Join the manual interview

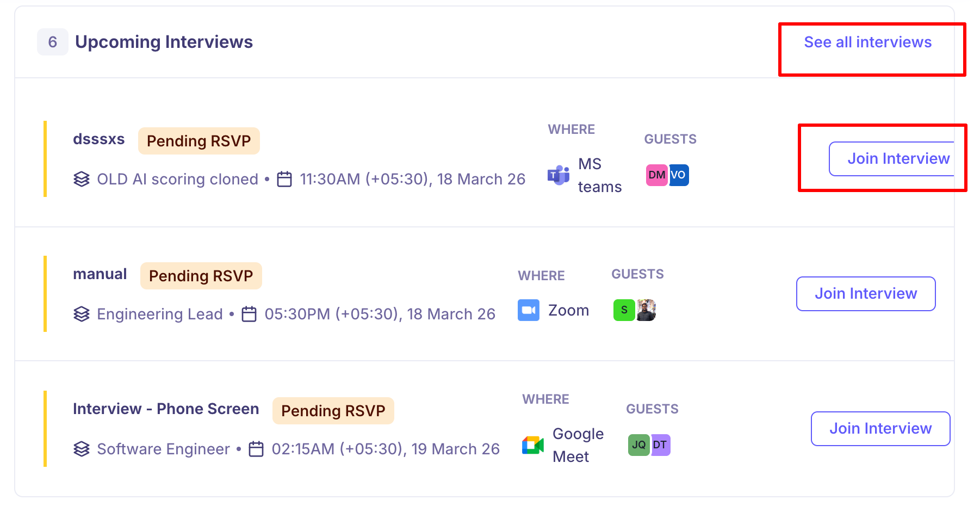(865, 294)
